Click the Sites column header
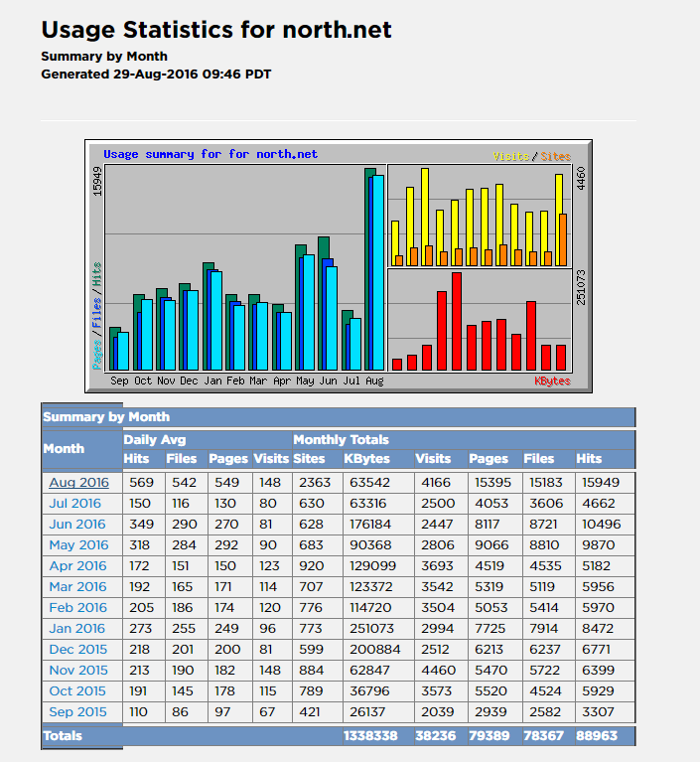Image resolution: width=700 pixels, height=762 pixels. 309,459
